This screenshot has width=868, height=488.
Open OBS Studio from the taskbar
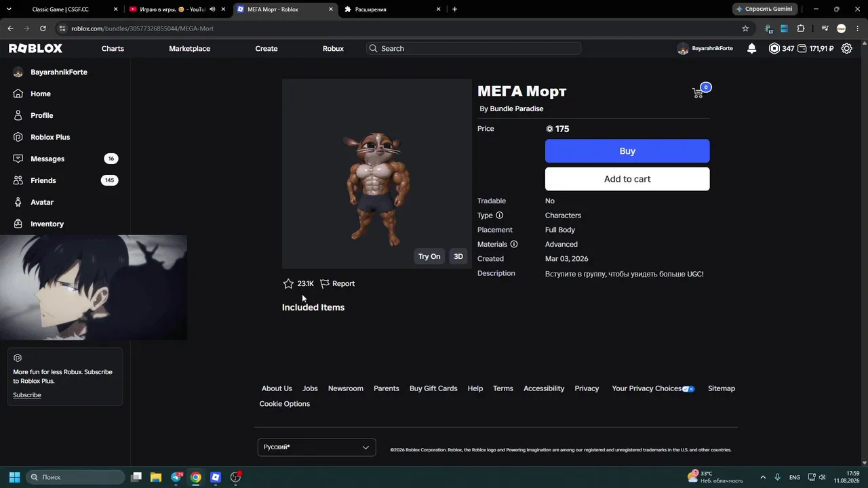coord(235,477)
